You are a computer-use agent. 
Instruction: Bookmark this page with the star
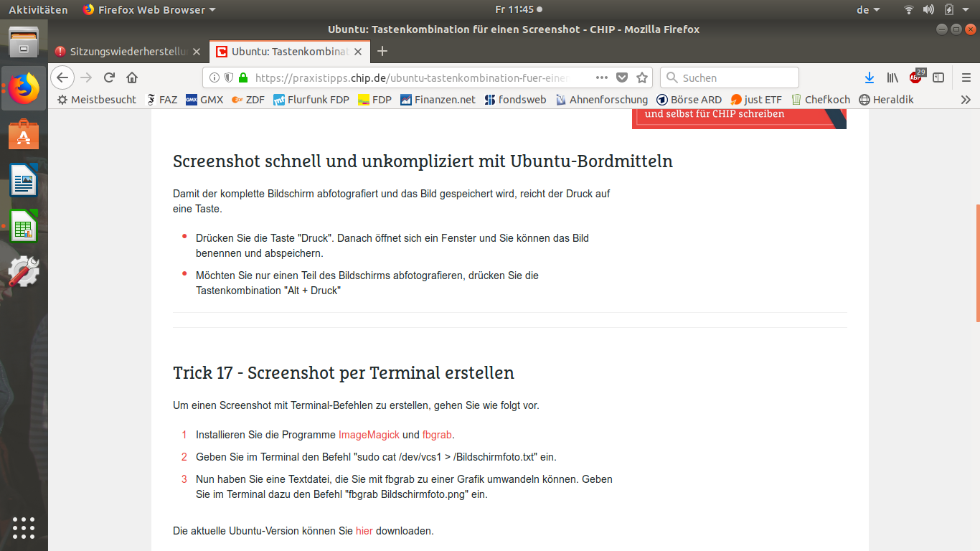642,77
